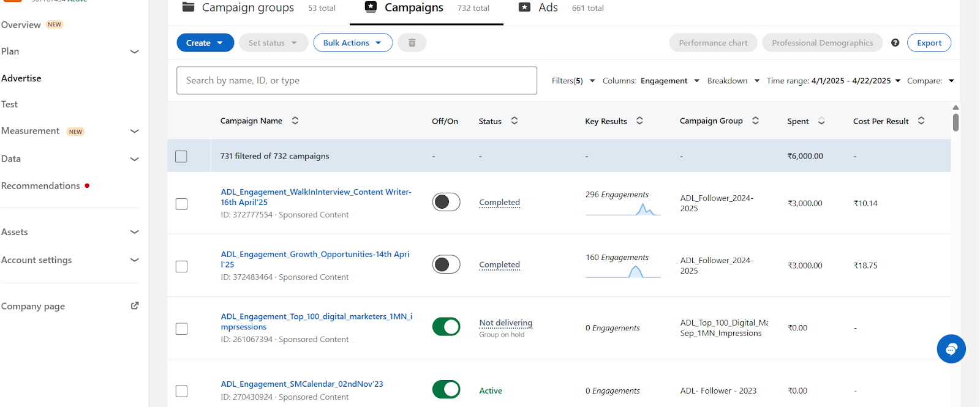Open the chat support bubble

951,349
